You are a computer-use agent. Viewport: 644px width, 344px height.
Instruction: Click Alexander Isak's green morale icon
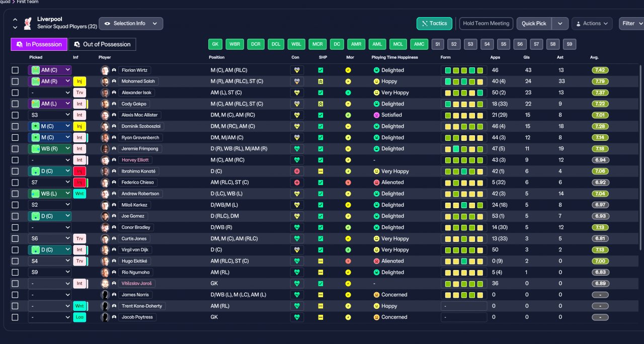click(348, 93)
